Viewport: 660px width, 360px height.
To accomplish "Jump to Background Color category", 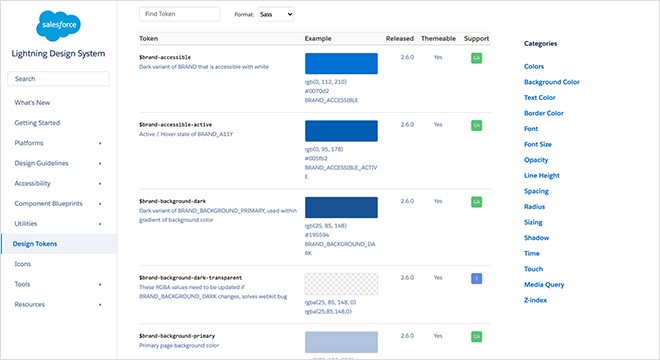I will click(552, 82).
